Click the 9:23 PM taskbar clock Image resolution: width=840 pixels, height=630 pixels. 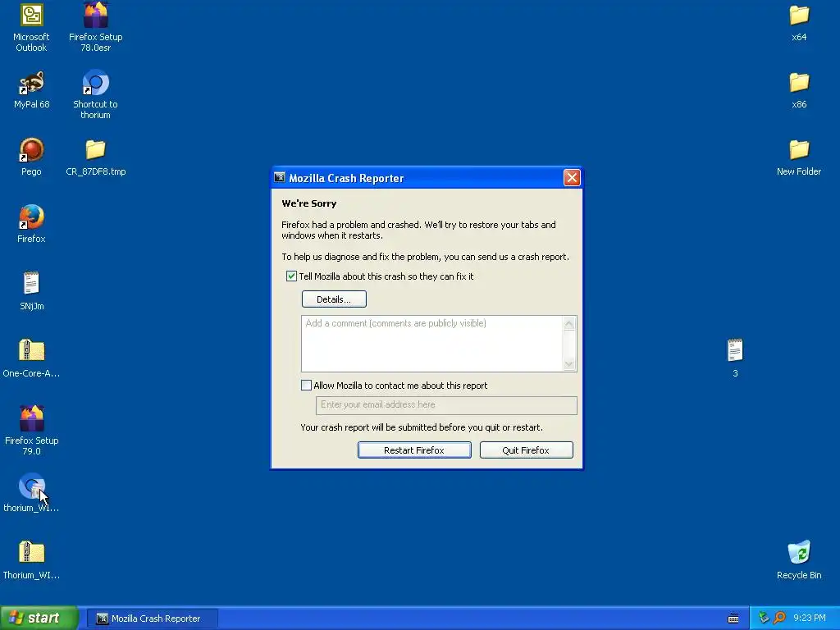click(x=810, y=619)
